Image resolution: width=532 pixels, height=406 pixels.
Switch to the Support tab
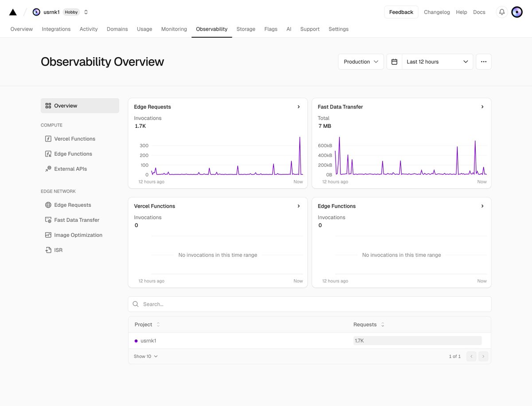[310, 29]
